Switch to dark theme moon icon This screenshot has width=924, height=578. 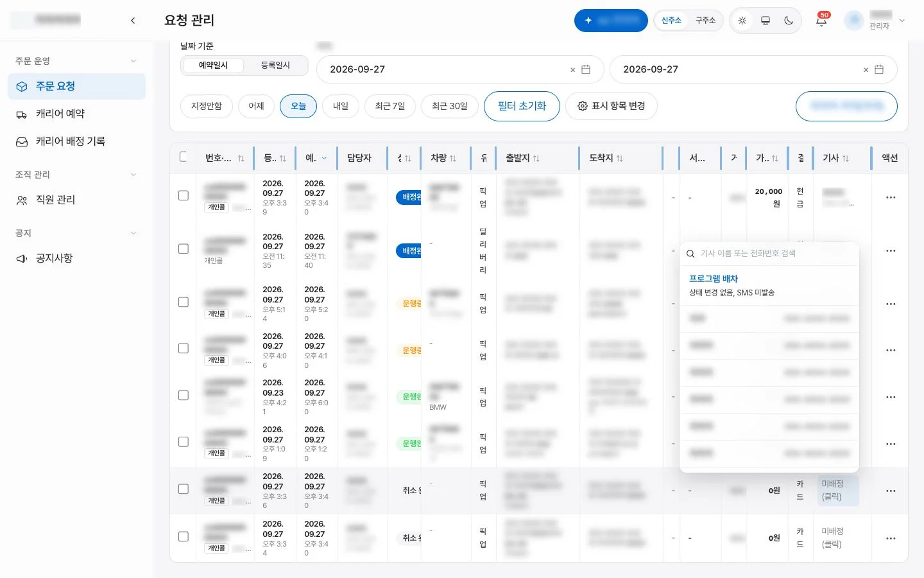(789, 21)
